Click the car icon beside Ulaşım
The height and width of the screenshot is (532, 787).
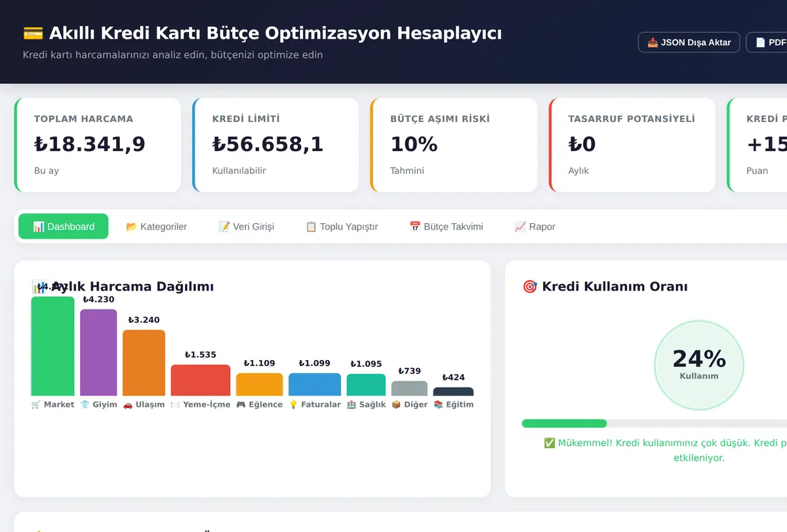pyautogui.click(x=127, y=405)
